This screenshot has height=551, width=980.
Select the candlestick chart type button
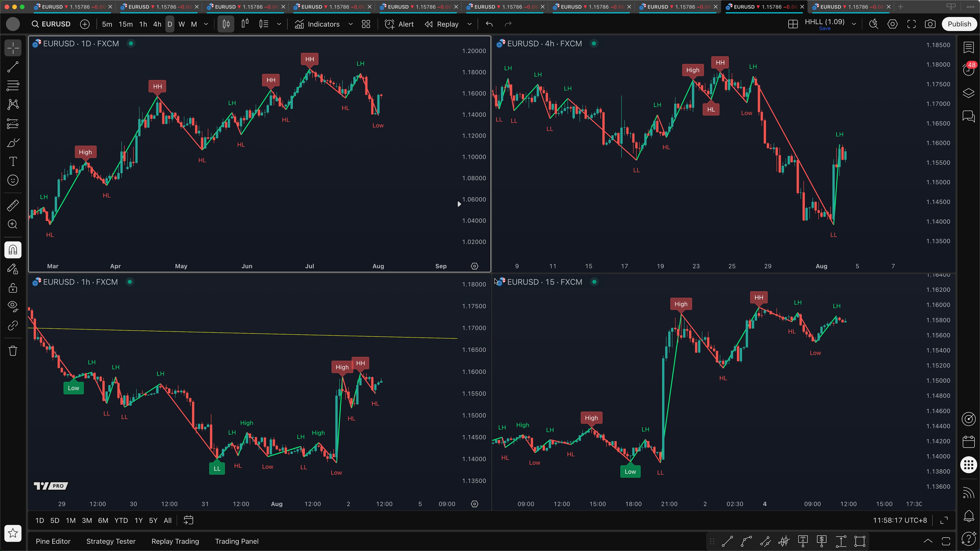click(x=226, y=24)
